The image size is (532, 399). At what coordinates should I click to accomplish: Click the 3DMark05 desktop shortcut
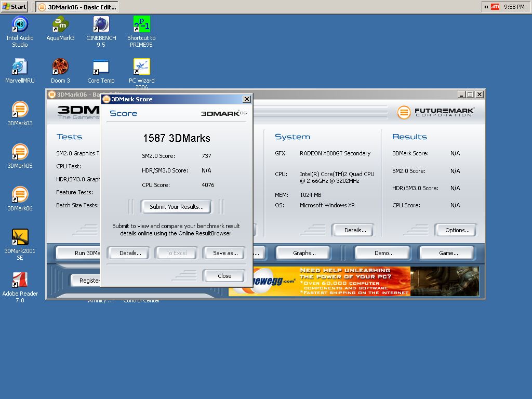20,156
